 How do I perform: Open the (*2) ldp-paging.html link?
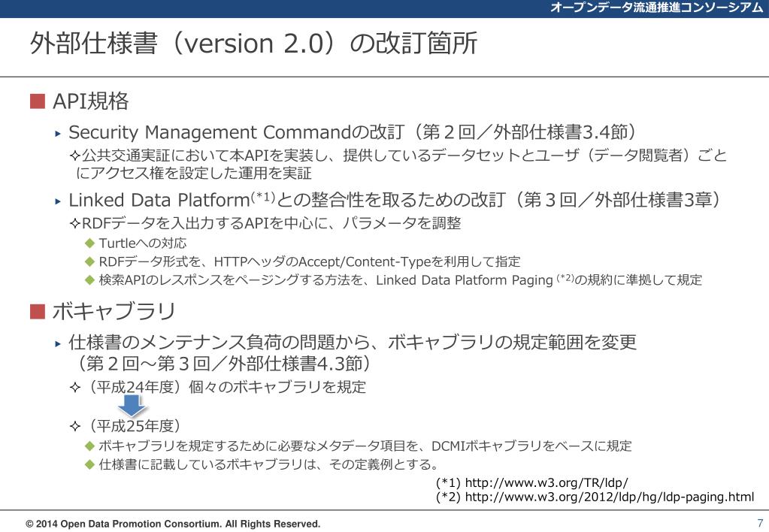point(595,497)
